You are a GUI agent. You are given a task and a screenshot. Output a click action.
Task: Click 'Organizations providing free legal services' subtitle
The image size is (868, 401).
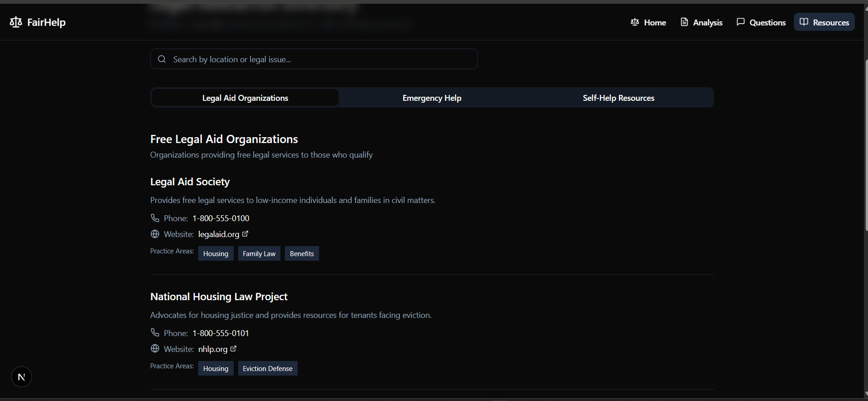coord(261,155)
